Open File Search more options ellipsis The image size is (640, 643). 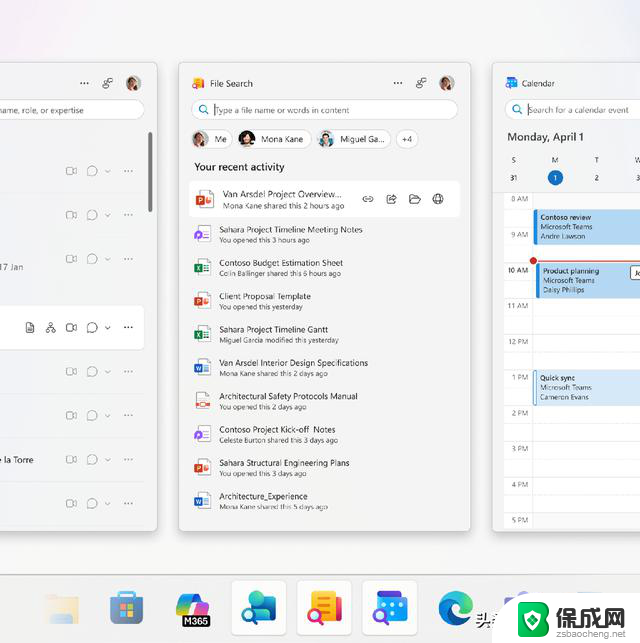click(x=398, y=83)
